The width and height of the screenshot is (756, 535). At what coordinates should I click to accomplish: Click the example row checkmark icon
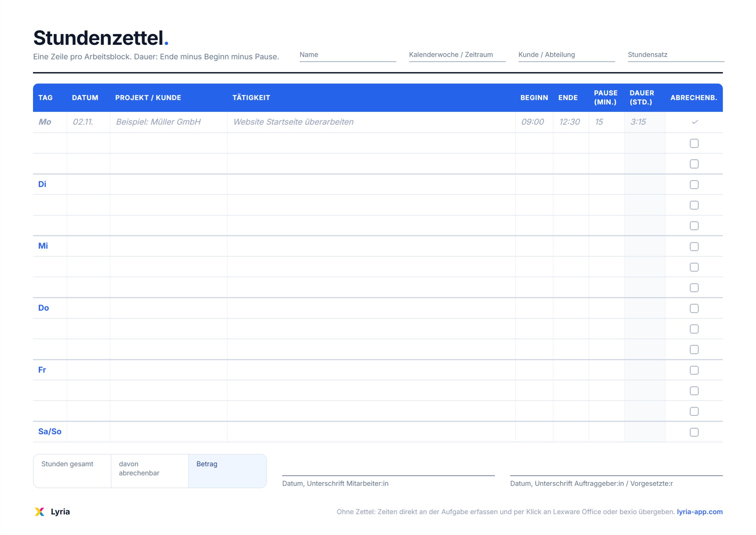[695, 122]
